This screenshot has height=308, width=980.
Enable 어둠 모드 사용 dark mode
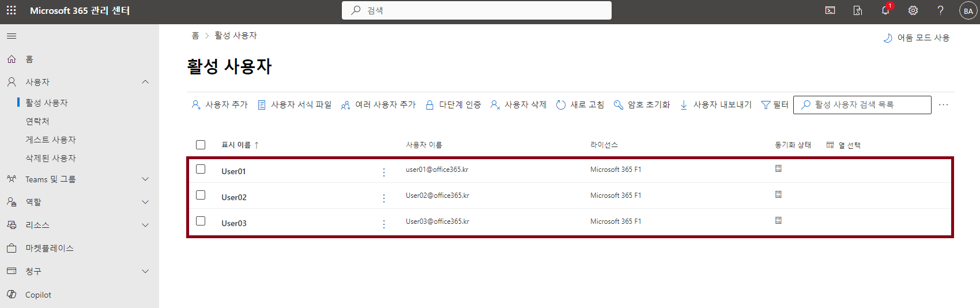pyautogui.click(x=917, y=38)
